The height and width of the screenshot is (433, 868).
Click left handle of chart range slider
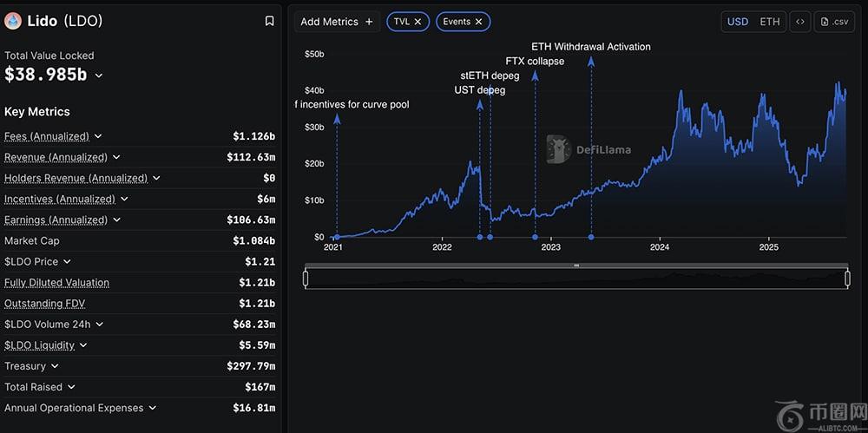click(x=306, y=279)
